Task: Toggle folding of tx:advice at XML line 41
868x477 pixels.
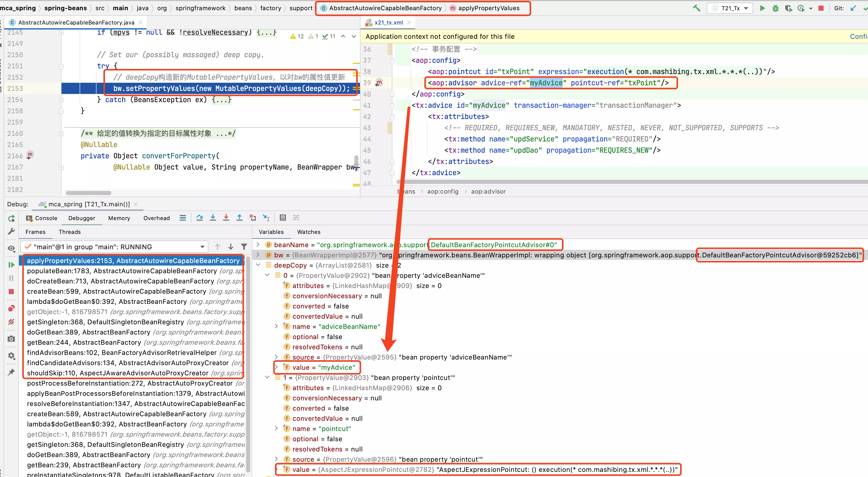Action: pos(392,106)
